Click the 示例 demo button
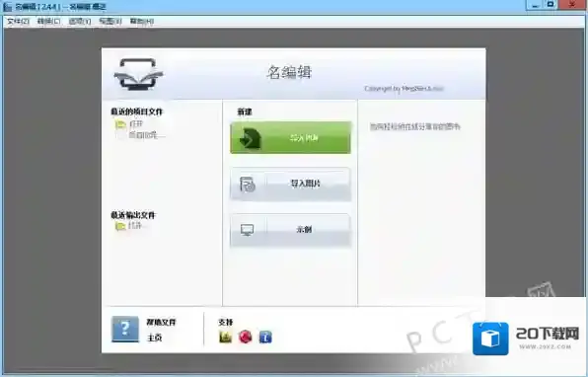588x377 pixels. (291, 230)
